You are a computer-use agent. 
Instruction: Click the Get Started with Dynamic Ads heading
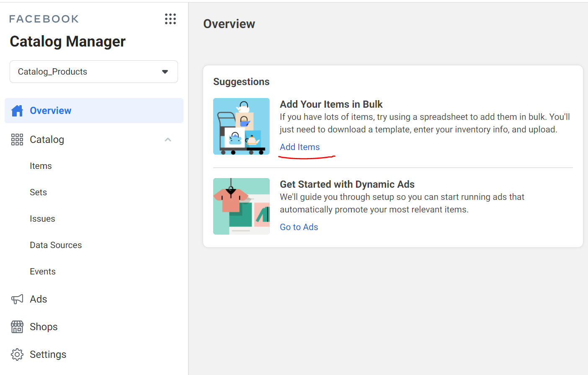[x=347, y=184]
